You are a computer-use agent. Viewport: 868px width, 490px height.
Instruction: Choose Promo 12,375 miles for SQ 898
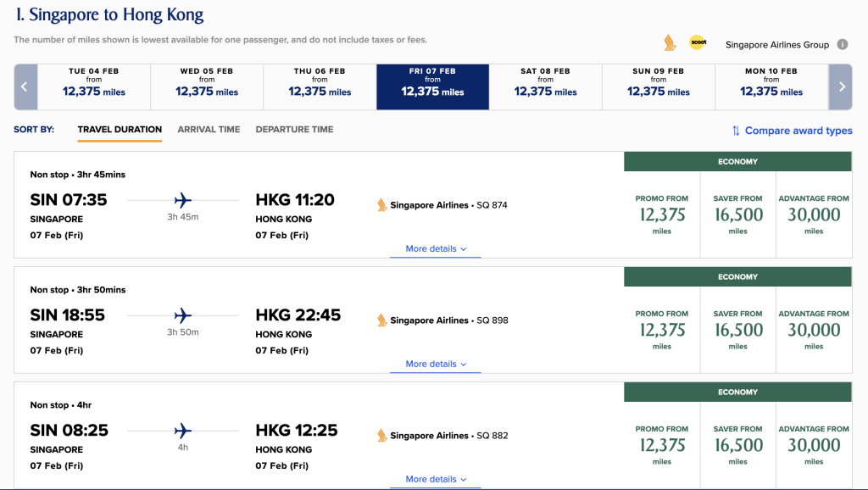[662, 330]
